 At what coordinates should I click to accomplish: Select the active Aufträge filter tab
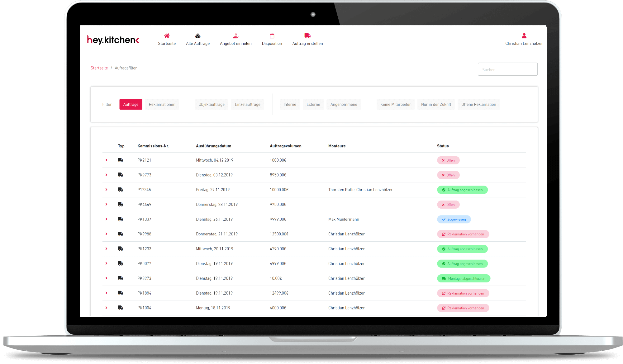click(x=131, y=104)
